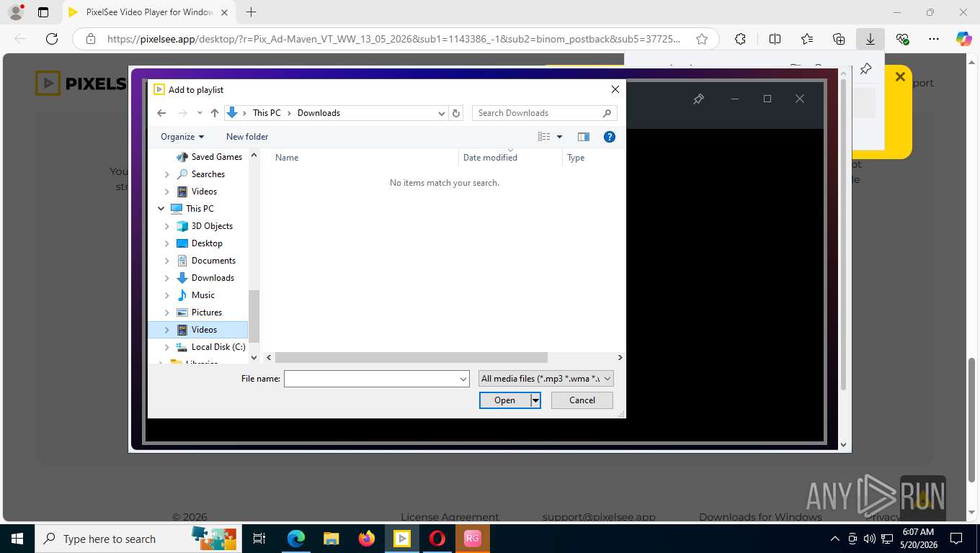This screenshot has height=553, width=980.
Task: Open the Open button's split arrow
Action: (535, 400)
